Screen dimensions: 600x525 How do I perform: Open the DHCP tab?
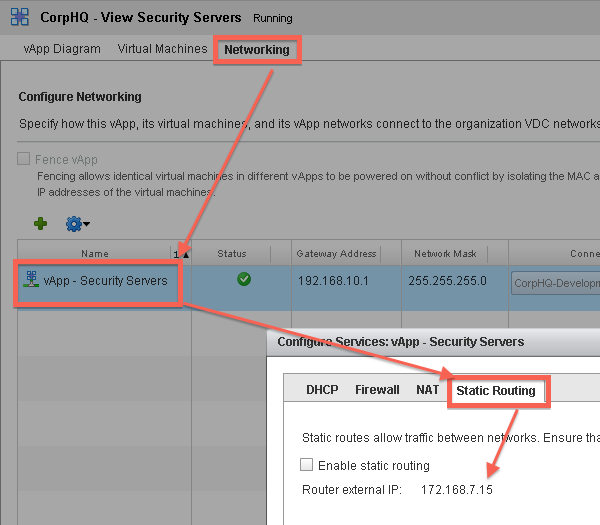pyautogui.click(x=322, y=390)
